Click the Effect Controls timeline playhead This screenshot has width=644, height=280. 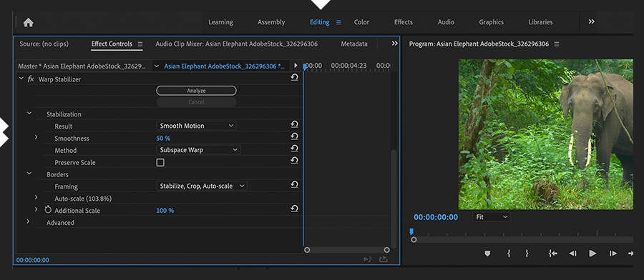pyautogui.click(x=305, y=67)
